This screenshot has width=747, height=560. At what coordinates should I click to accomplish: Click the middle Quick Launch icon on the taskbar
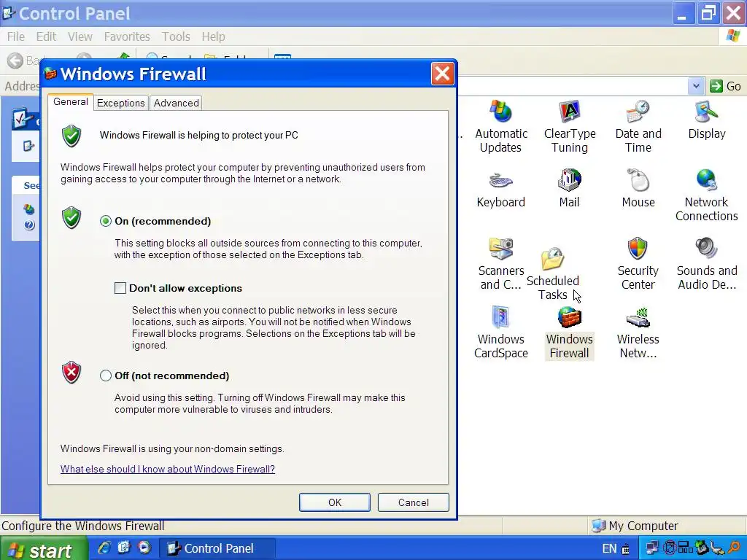124,548
